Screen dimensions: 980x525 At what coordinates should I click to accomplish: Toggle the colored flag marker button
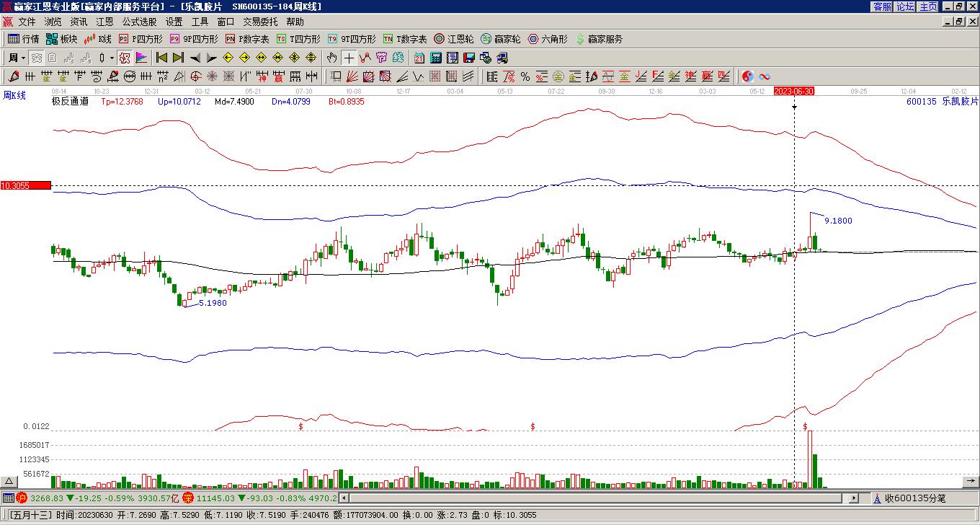click(141, 58)
